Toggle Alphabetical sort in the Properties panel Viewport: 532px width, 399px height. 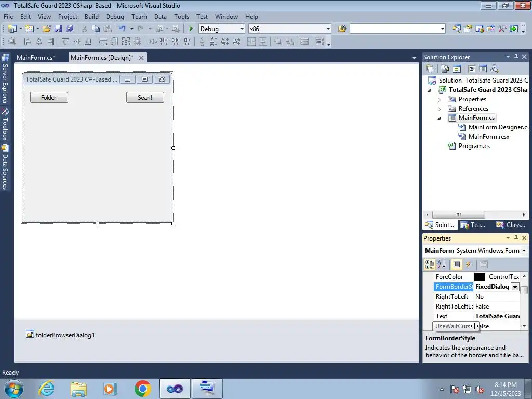click(441, 264)
